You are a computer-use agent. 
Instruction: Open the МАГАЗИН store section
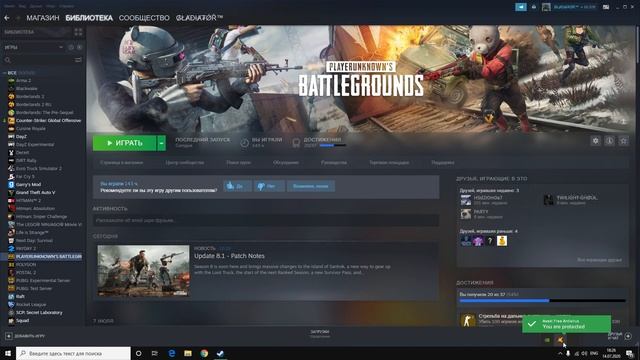(x=43, y=18)
